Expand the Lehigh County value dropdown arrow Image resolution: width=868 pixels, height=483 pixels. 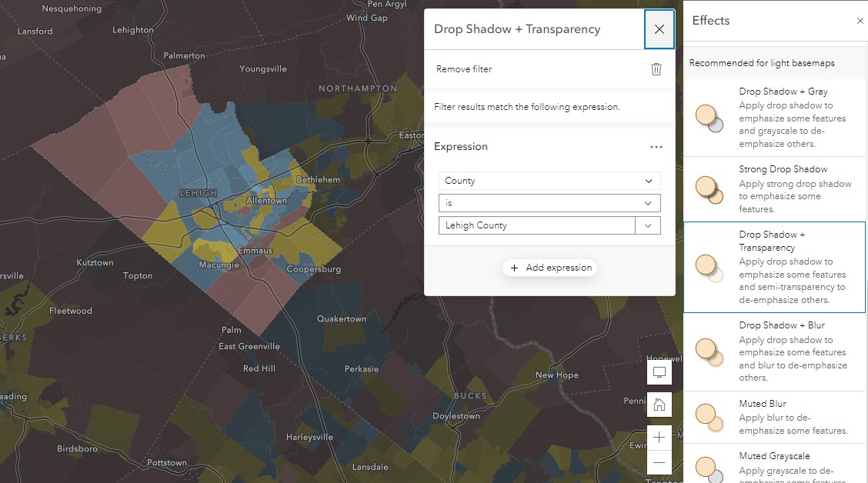tap(648, 225)
